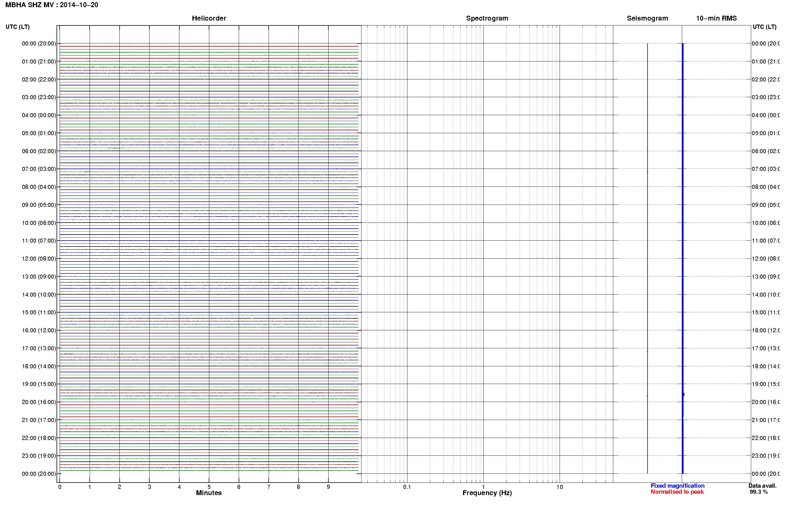Click right axis label '06:00 (02:0'
Screen dimensions: 812x508
tap(766, 151)
